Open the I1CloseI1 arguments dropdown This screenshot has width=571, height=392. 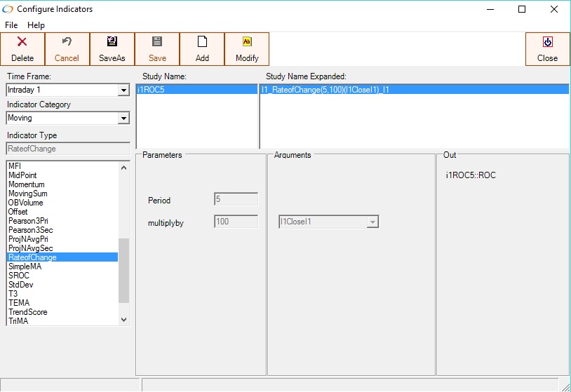(373, 222)
